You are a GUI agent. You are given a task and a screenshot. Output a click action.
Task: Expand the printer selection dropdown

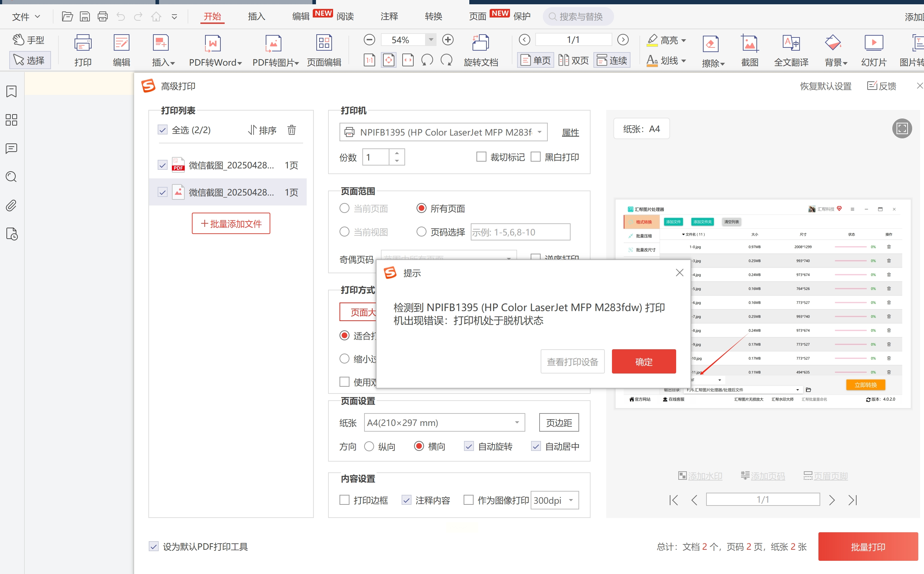[x=540, y=132]
